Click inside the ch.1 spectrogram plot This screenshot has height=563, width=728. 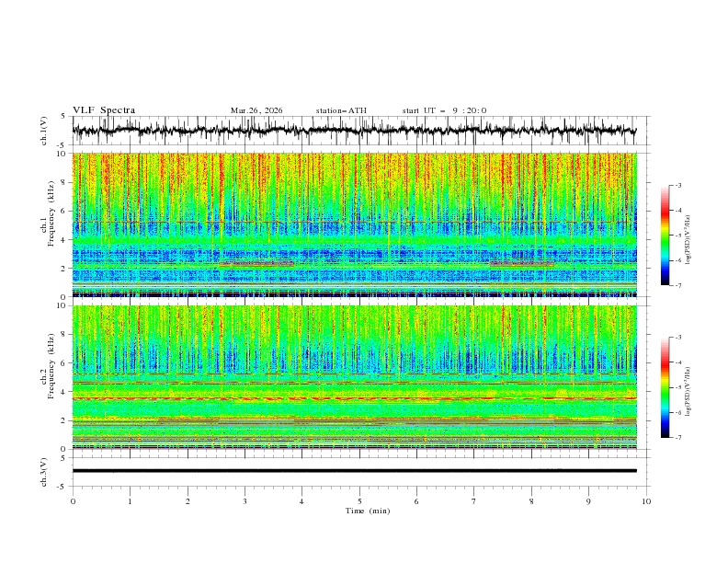(x=354, y=224)
